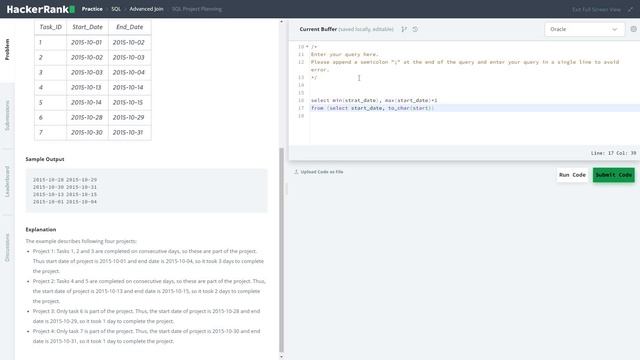Click Upload Code as File link

(322, 172)
